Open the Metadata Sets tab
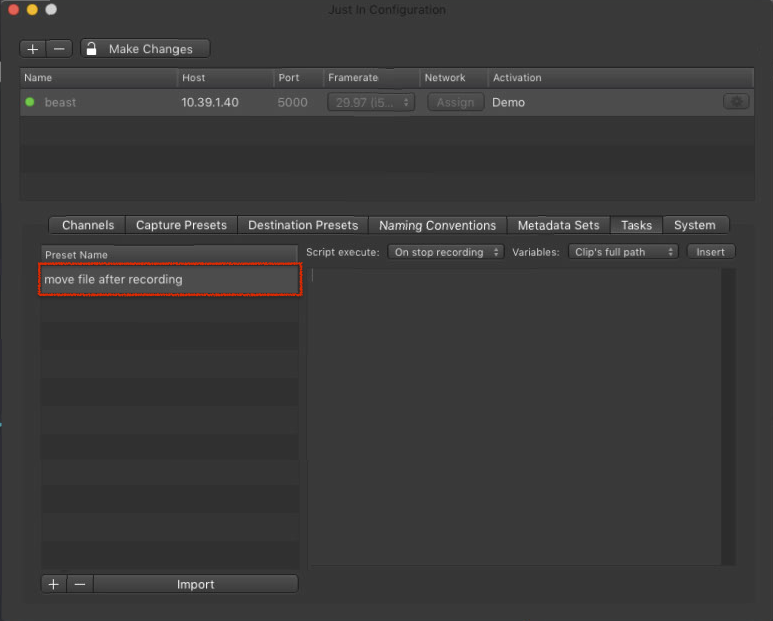This screenshot has width=773, height=621. click(x=559, y=225)
